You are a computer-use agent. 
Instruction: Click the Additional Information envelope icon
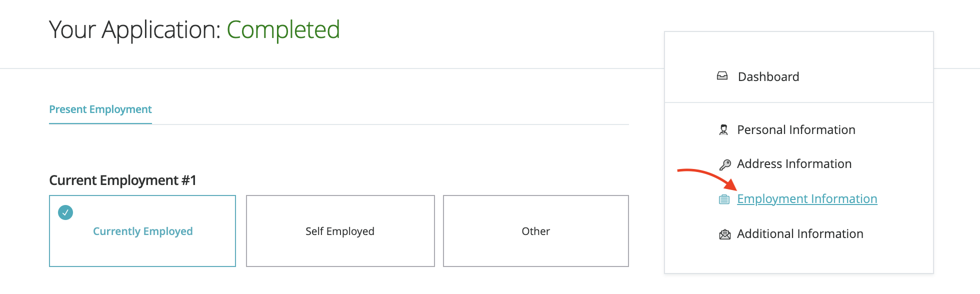click(x=724, y=234)
